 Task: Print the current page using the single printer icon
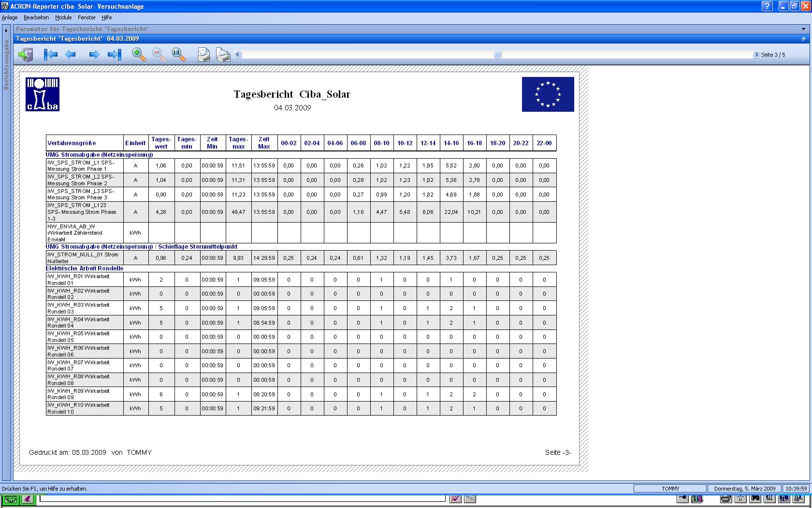[x=203, y=55]
